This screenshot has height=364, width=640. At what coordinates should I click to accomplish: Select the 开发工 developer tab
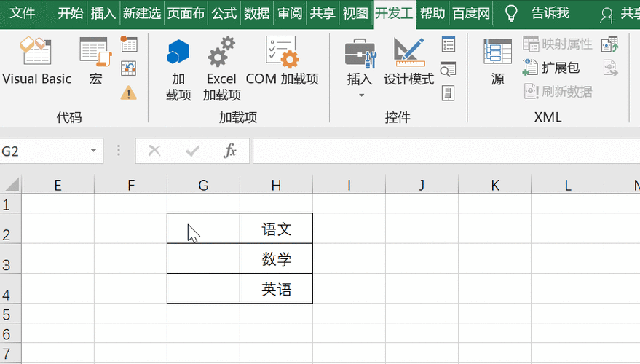(395, 13)
